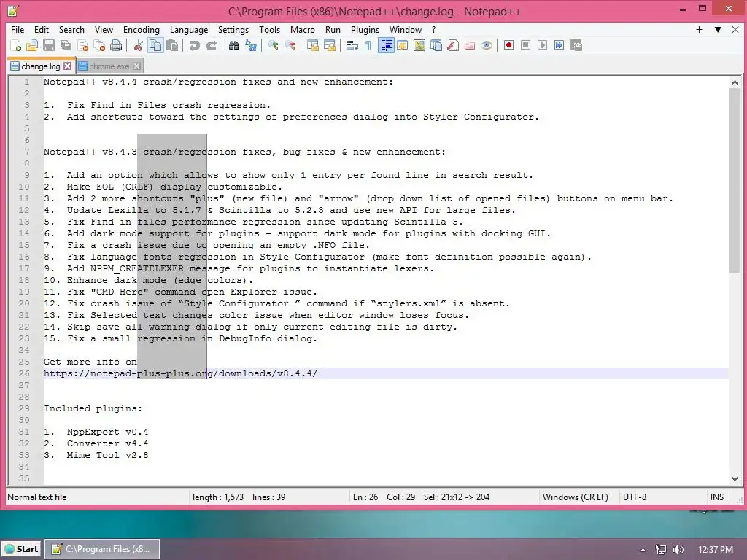Image resolution: width=747 pixels, height=560 pixels.
Task: Click the Print toolbar icon
Action: [x=116, y=45]
